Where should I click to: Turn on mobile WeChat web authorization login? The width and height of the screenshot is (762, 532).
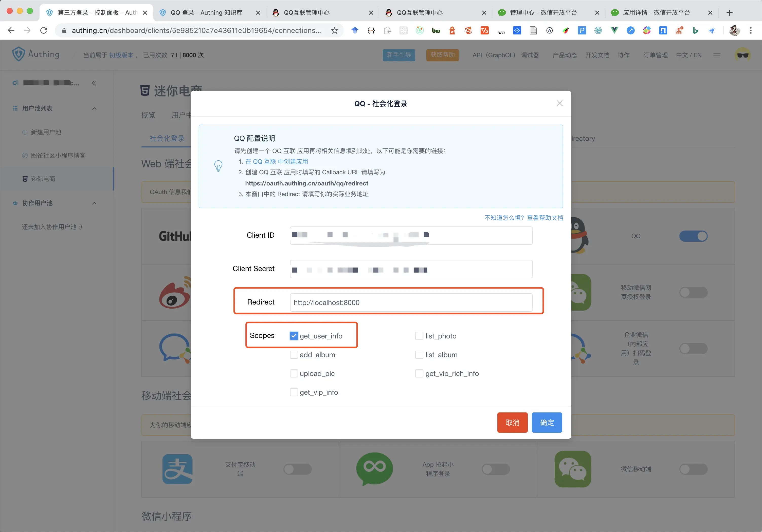point(693,292)
